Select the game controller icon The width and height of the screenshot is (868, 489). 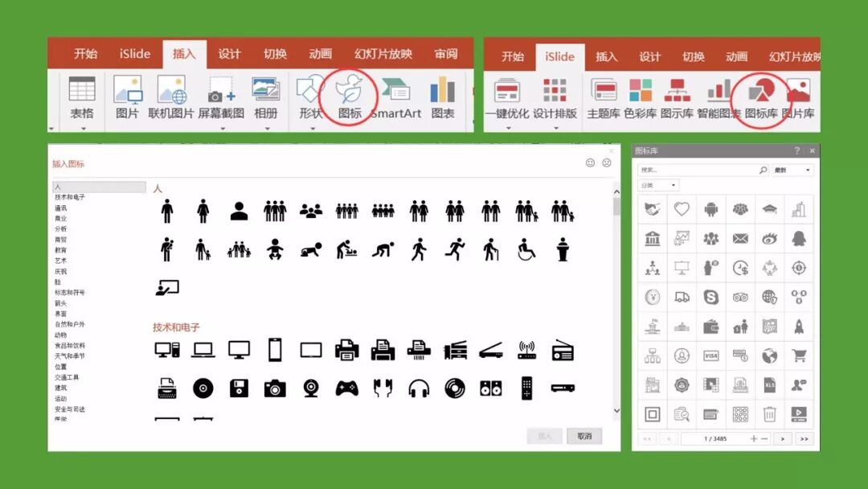pyautogui.click(x=347, y=388)
